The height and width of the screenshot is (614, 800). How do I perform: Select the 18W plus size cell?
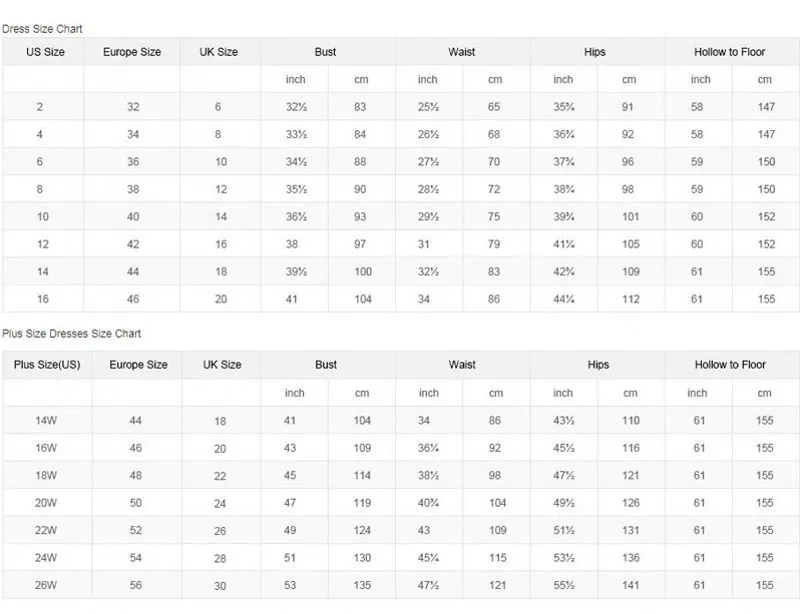(x=47, y=476)
